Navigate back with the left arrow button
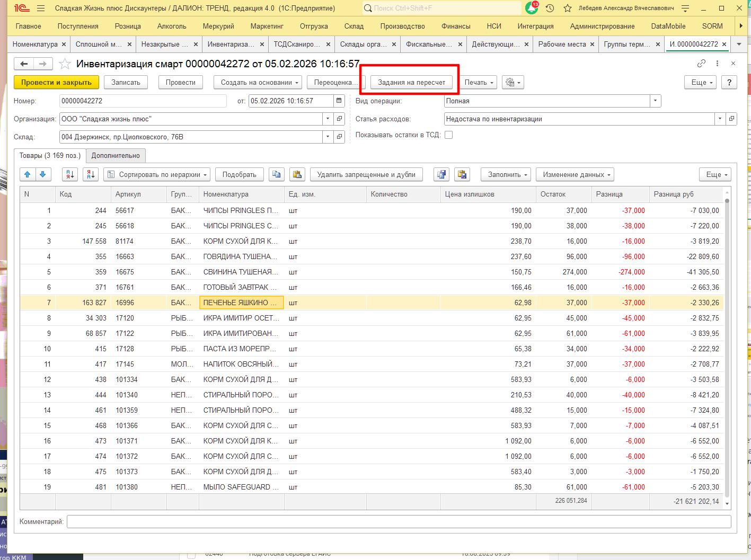 [24, 64]
